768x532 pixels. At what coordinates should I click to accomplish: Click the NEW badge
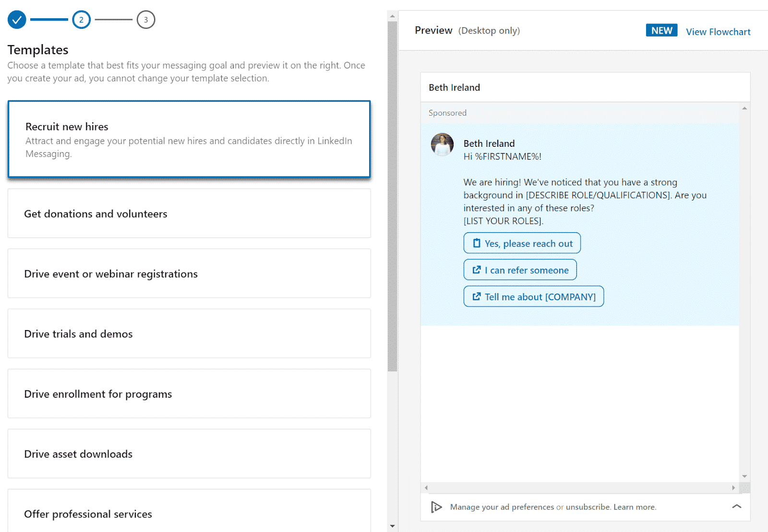(x=661, y=30)
